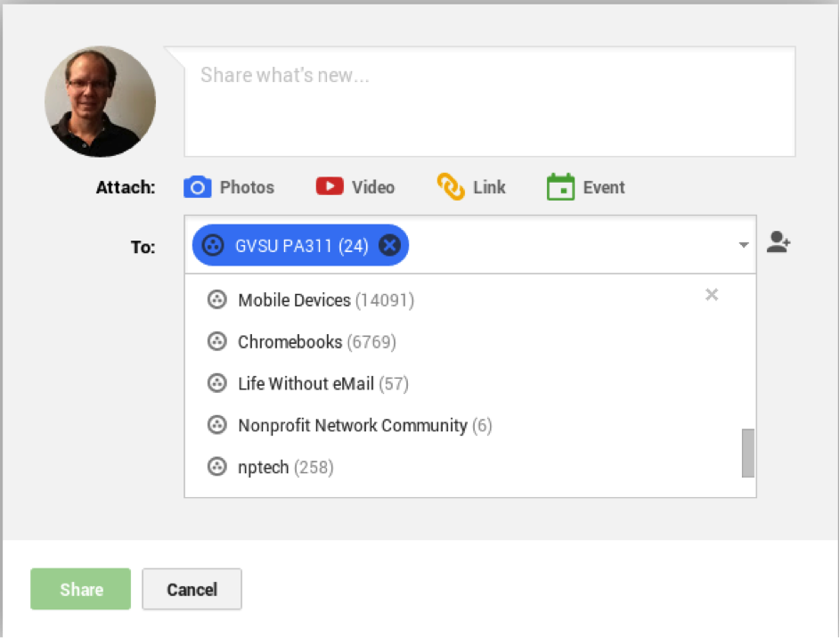The image size is (840, 638).
Task: Choose Life Without eMail community
Action: coord(306,384)
